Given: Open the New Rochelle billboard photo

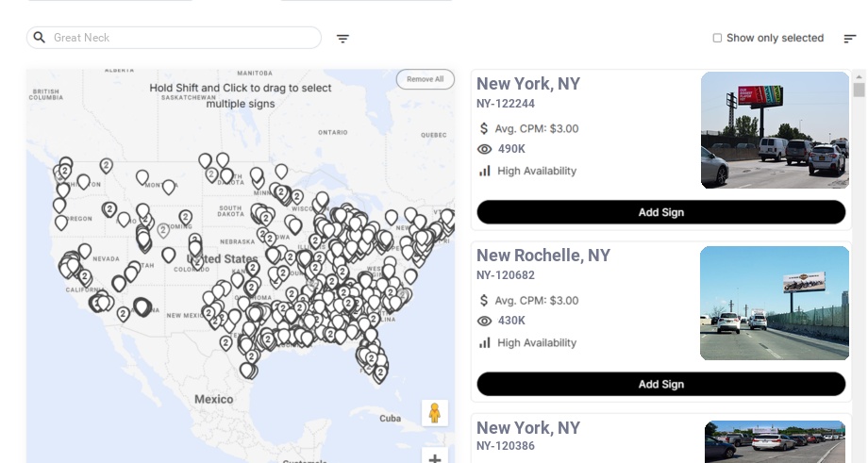Looking at the screenshot, I should tap(775, 303).
